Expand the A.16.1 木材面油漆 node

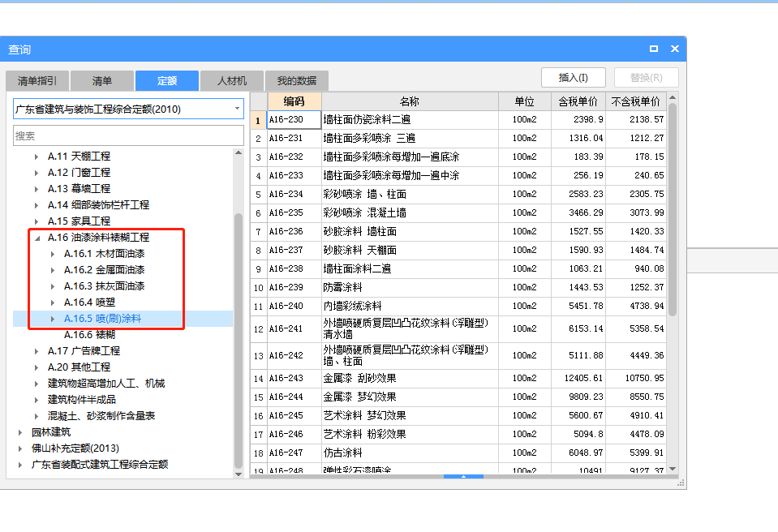point(53,254)
